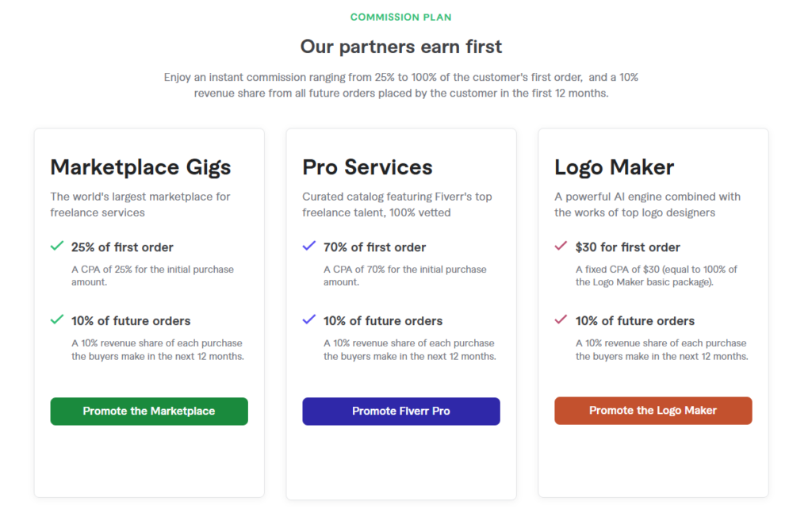
Task: Click the A CPA of 70% description
Action: pos(405,275)
